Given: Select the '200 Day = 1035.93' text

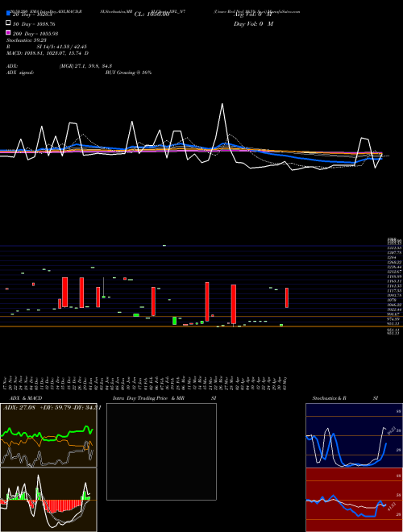Looking at the screenshot, I should 35,34.
